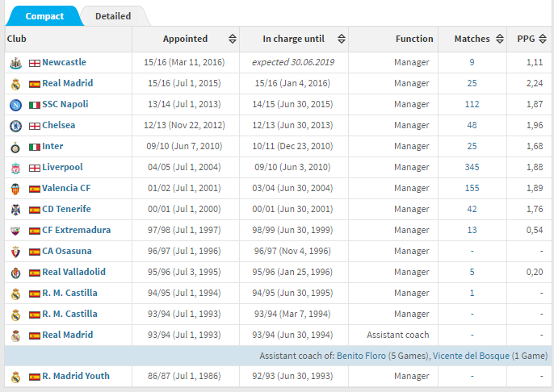Select the '04/05 (Jul 1, 2004)' appointed cell
This screenshot has width=554, height=392.
pos(184,167)
